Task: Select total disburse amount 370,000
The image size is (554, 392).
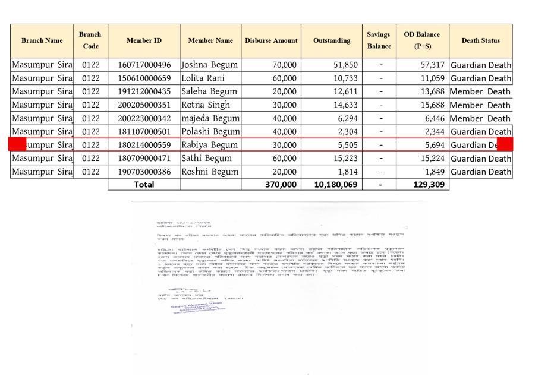Action: click(x=281, y=184)
